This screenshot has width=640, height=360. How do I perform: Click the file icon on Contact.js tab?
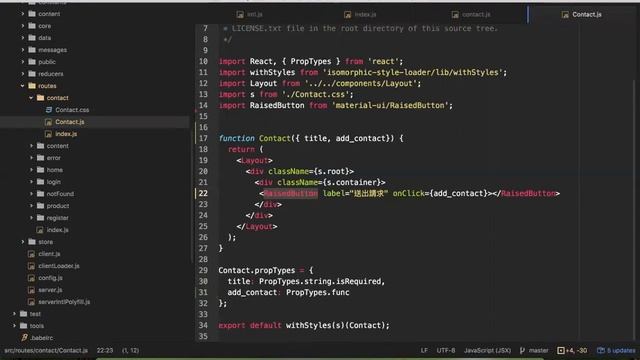pos(565,15)
